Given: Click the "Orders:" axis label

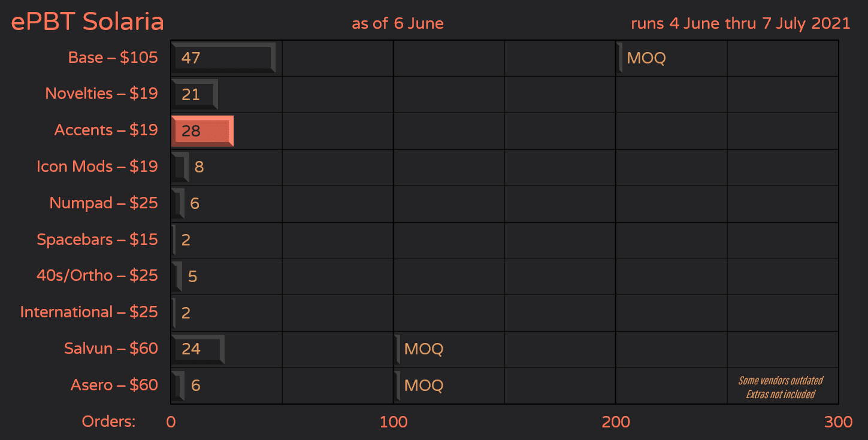Looking at the screenshot, I should coord(109,422).
